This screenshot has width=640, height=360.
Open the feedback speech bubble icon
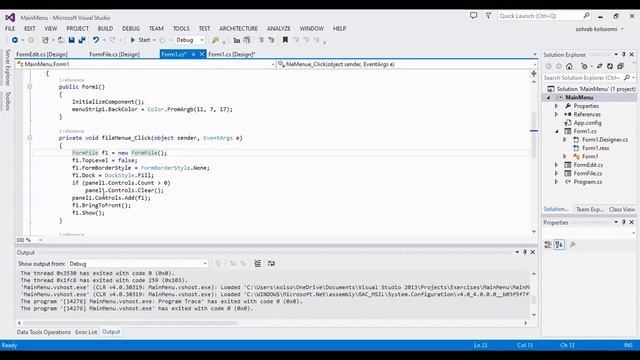tap(473, 16)
